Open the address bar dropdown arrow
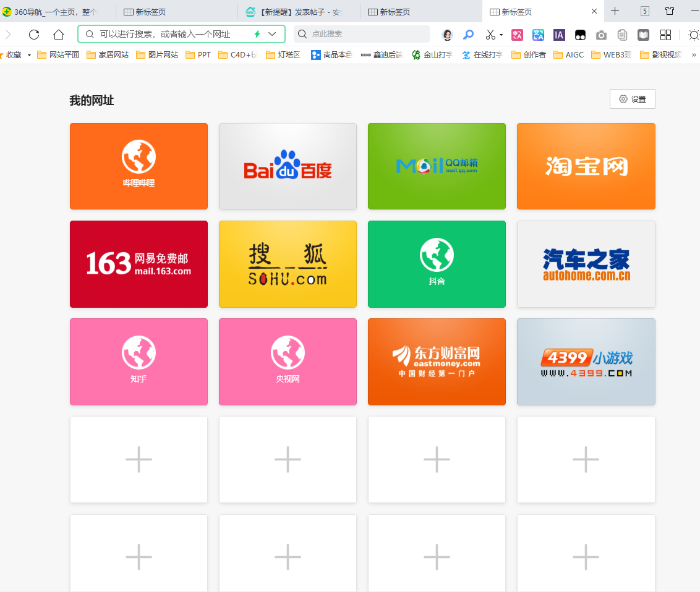The width and height of the screenshot is (700, 592). [272, 34]
